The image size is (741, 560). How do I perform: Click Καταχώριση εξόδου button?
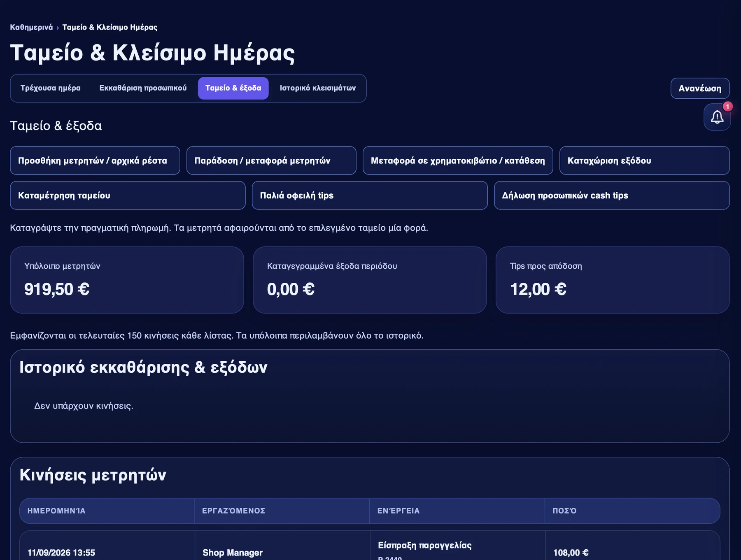point(644,160)
